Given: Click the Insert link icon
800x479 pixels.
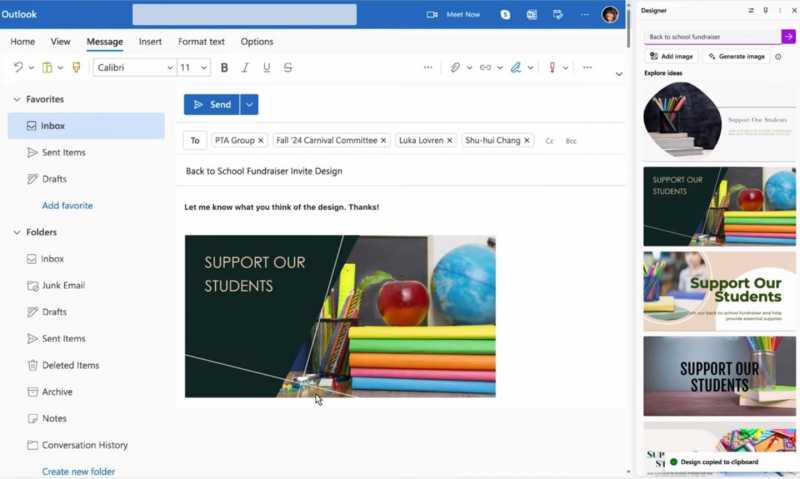Looking at the screenshot, I should (485, 67).
